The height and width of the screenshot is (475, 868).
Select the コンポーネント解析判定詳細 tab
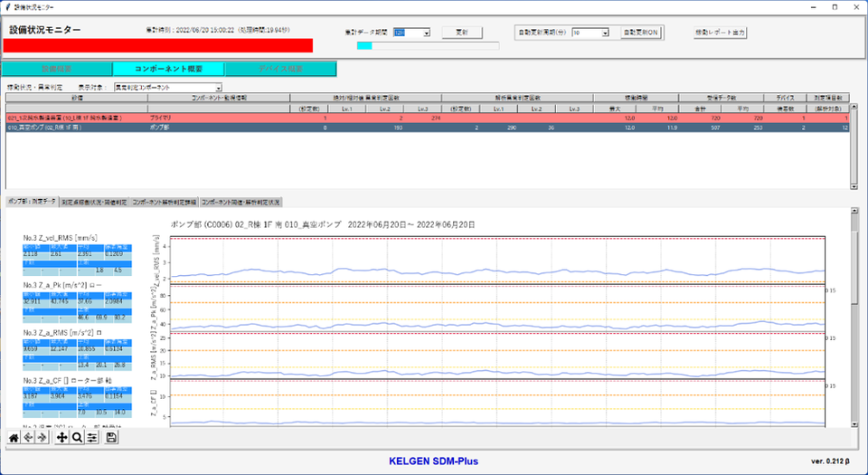coord(164,200)
